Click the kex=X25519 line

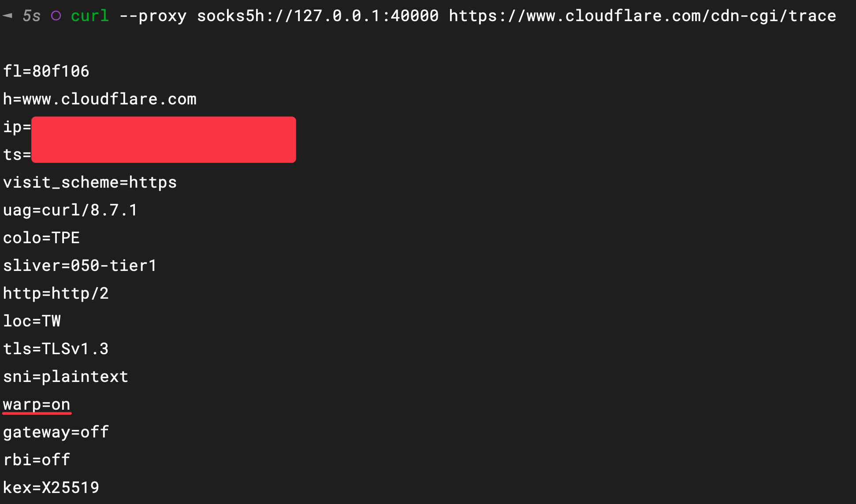pos(51,488)
